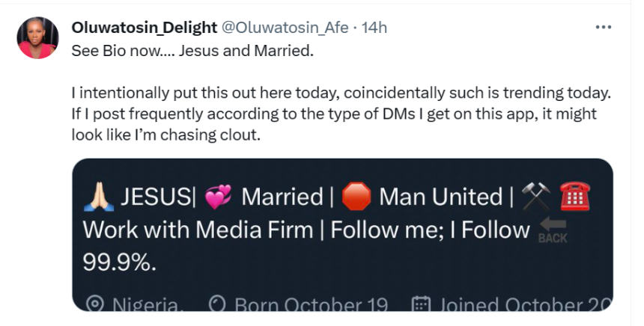Click the Oluwatosin_Delight profile avatar
The image size is (644, 326).
point(37,38)
